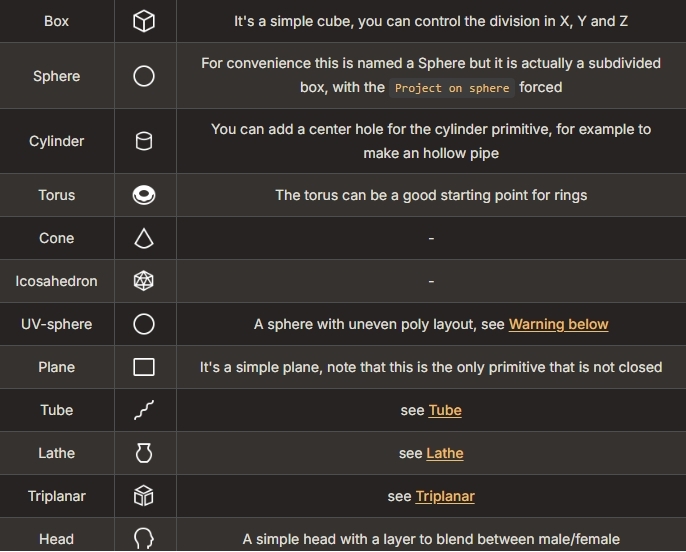Click the Head profile icon
The image size is (686, 552).
coord(144,538)
